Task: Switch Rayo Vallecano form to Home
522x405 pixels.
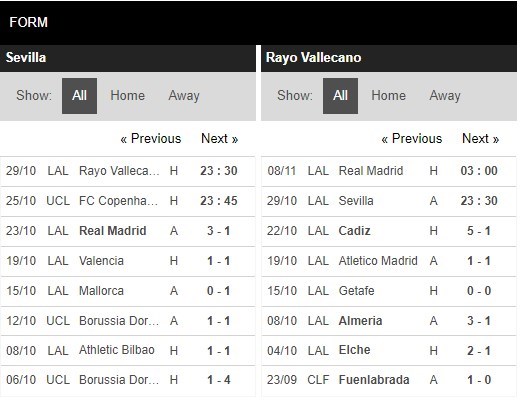Action: (389, 96)
